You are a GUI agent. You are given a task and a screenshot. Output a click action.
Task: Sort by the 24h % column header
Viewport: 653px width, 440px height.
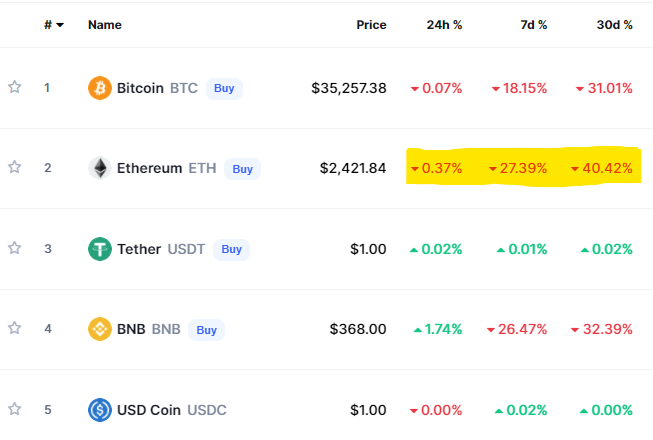click(444, 25)
